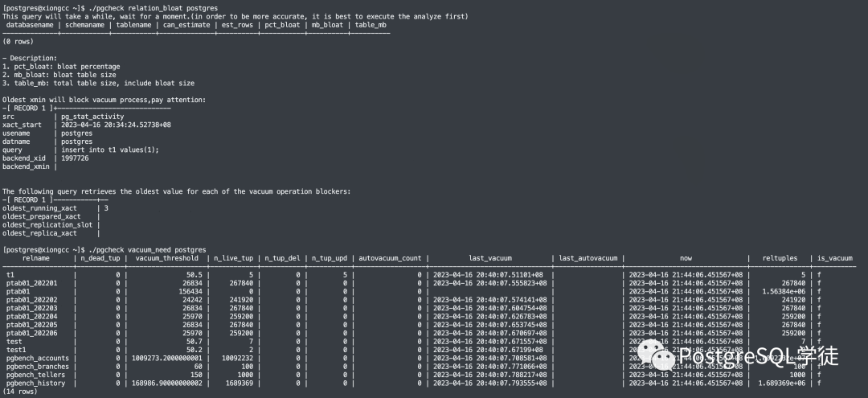Image resolution: width=868 pixels, height=398 pixels.
Task: Select the 'databasename' column header
Action: (x=30, y=25)
